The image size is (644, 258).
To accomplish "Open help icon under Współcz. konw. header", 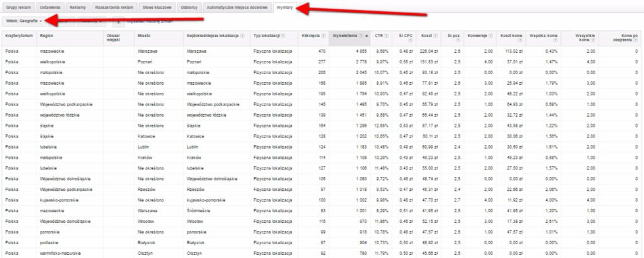I will point(555,40).
